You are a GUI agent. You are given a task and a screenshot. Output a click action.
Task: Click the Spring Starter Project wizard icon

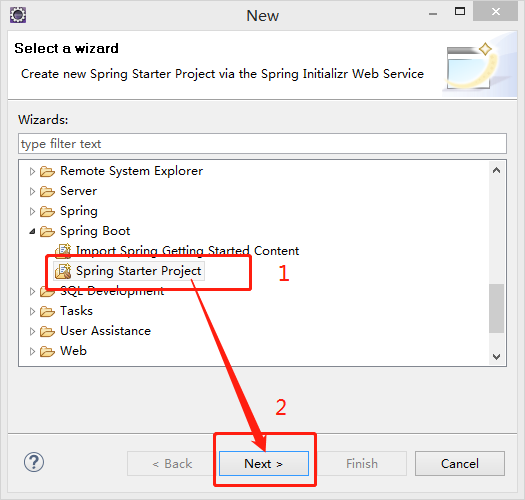click(x=63, y=271)
